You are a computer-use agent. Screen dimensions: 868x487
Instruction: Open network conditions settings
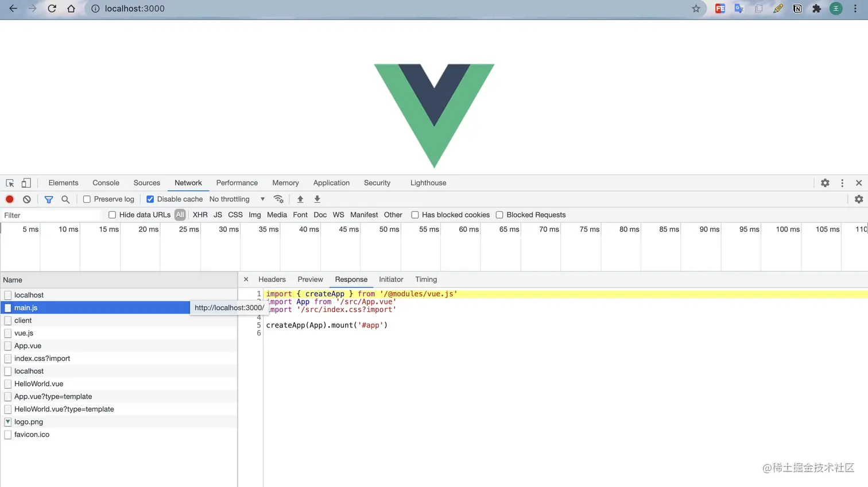point(279,199)
